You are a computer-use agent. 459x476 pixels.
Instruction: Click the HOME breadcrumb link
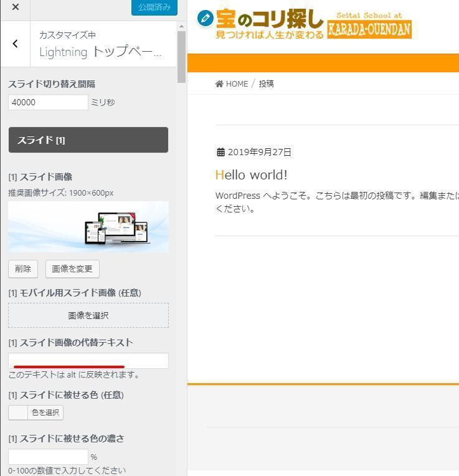pyautogui.click(x=237, y=83)
